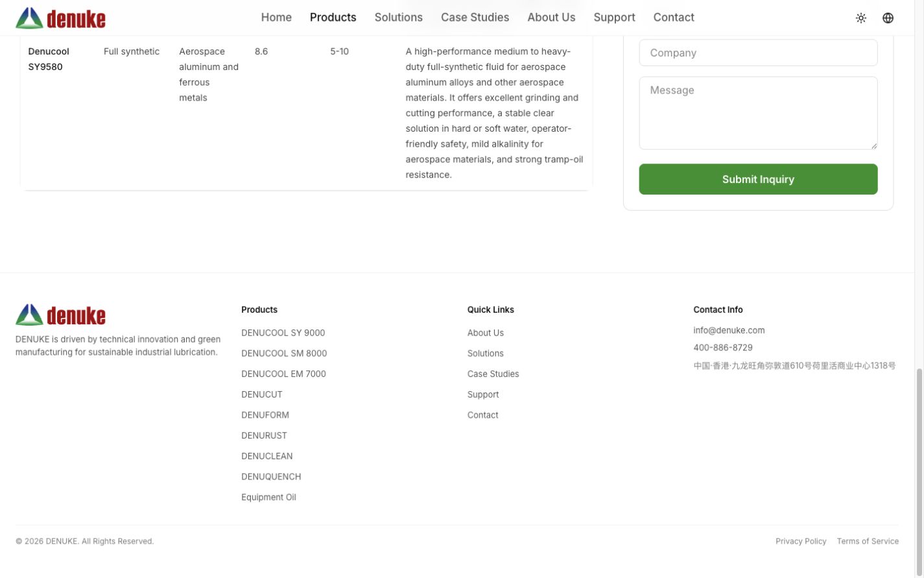Image resolution: width=924 pixels, height=578 pixels.
Task: Open Case Studies in top navigation
Action: pos(475,18)
